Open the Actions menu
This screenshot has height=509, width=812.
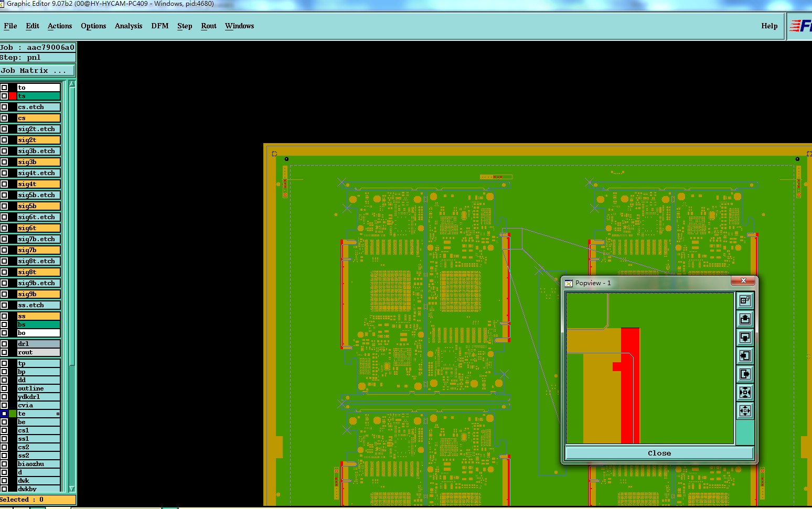pyautogui.click(x=60, y=26)
